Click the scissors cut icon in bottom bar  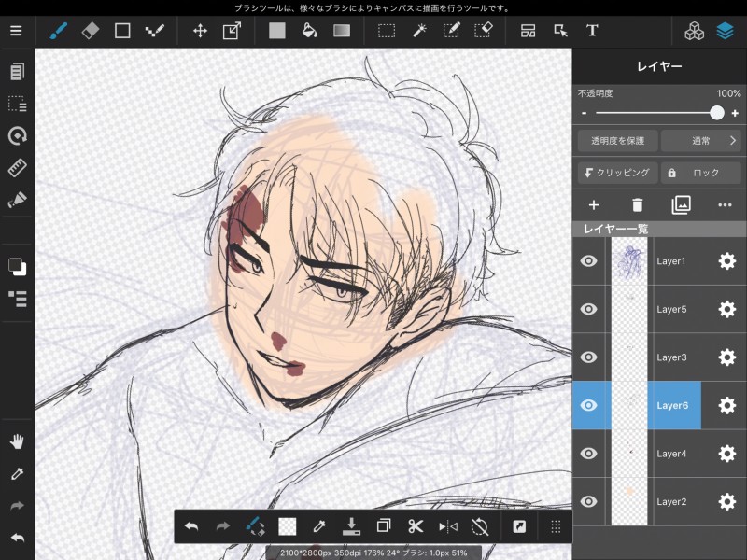point(416,526)
